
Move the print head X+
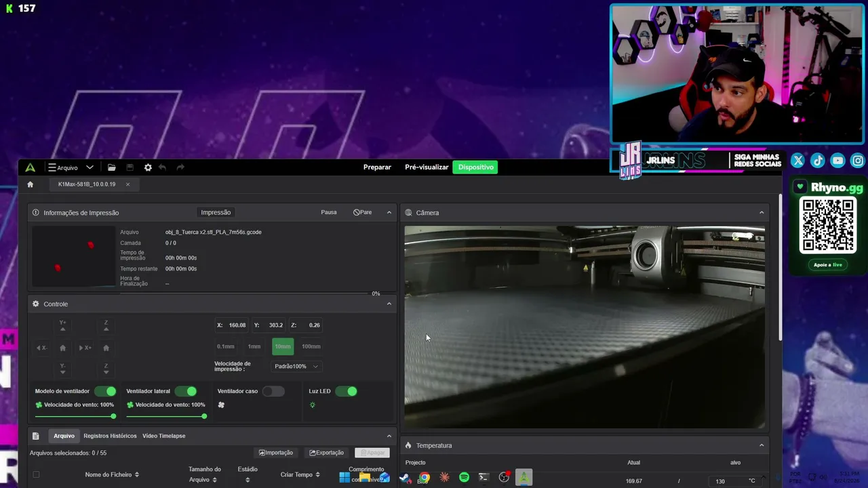click(85, 348)
